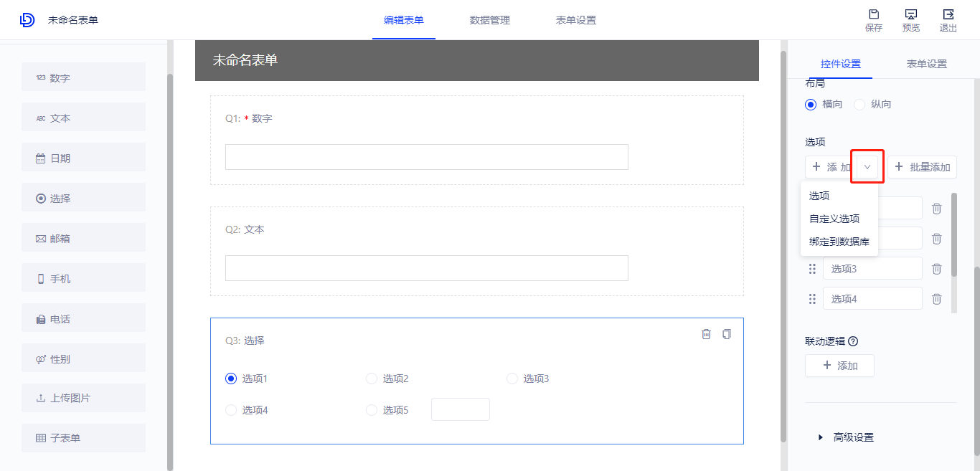Switch to 数据管理 tab
The height and width of the screenshot is (471, 980).
489,20
